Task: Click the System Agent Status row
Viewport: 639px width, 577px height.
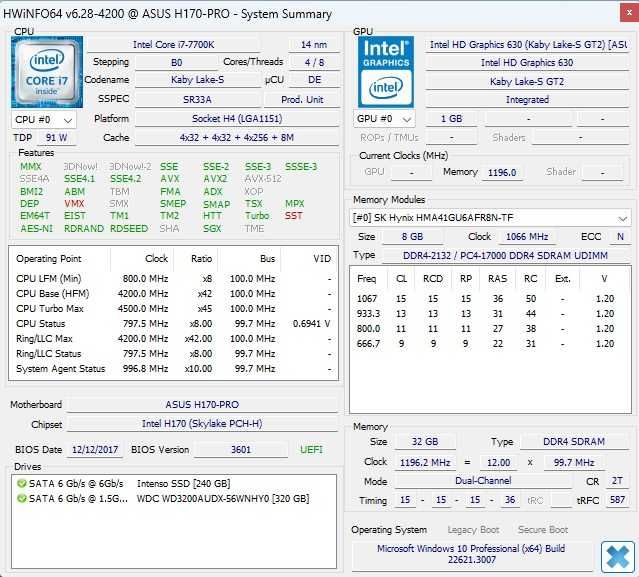Action: [x=173, y=369]
